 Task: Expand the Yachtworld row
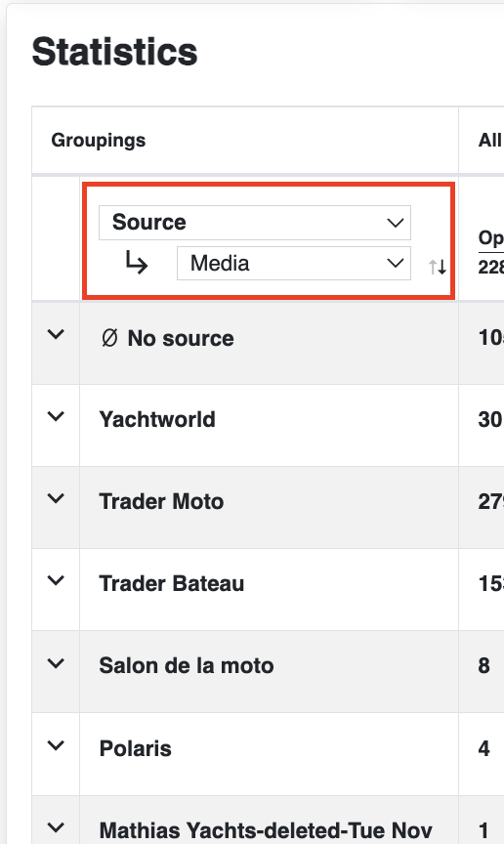[x=56, y=416]
